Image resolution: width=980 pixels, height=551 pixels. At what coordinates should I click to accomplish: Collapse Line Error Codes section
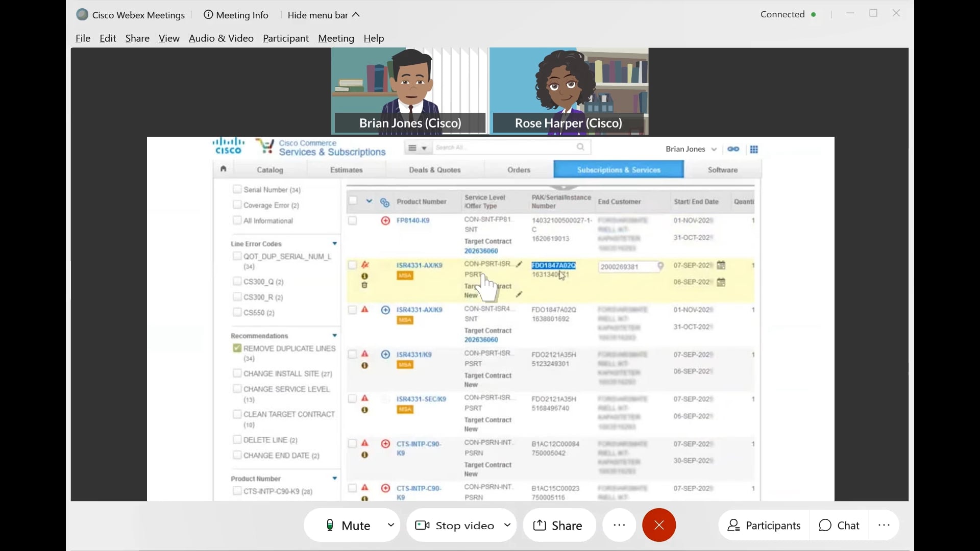(335, 244)
